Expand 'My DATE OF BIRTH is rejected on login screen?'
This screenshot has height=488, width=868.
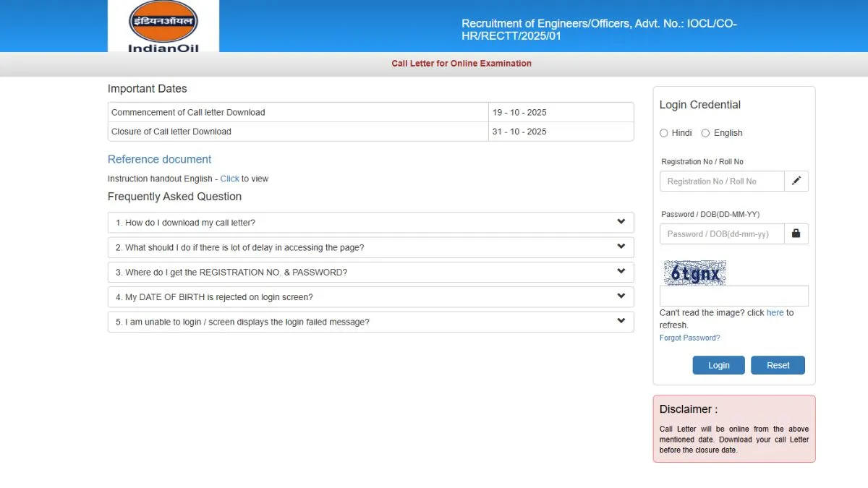(621, 296)
